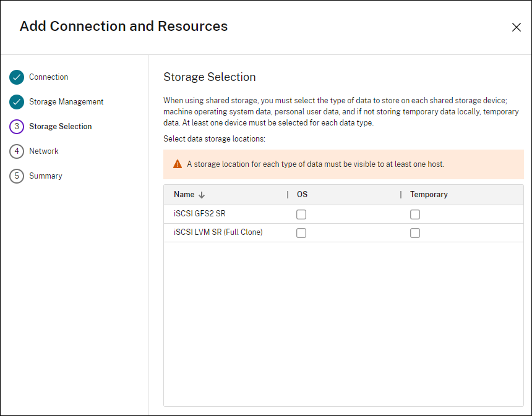Enable OS storage for iSCSI GFS2 SR
This screenshot has height=416, width=532.
tap(301, 214)
